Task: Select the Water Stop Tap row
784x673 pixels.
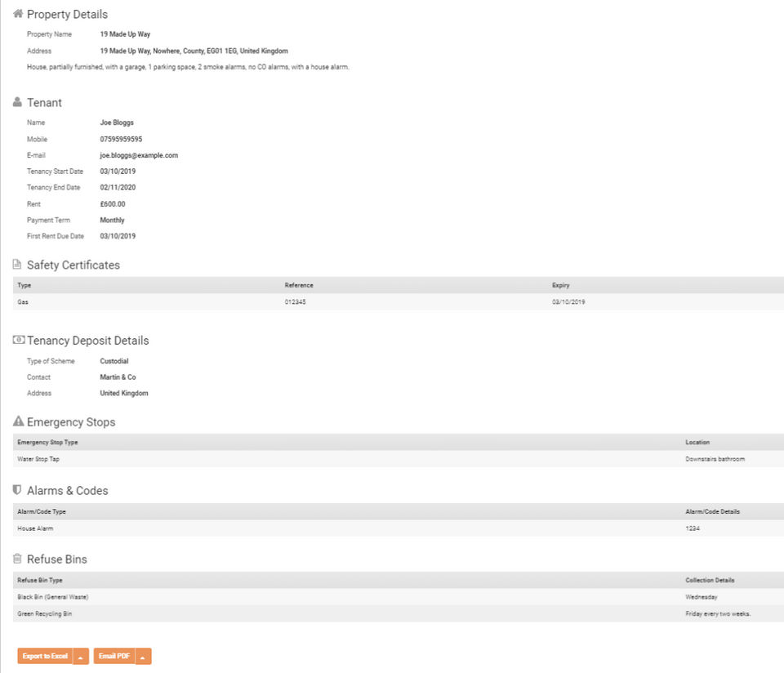Action: 398,459
